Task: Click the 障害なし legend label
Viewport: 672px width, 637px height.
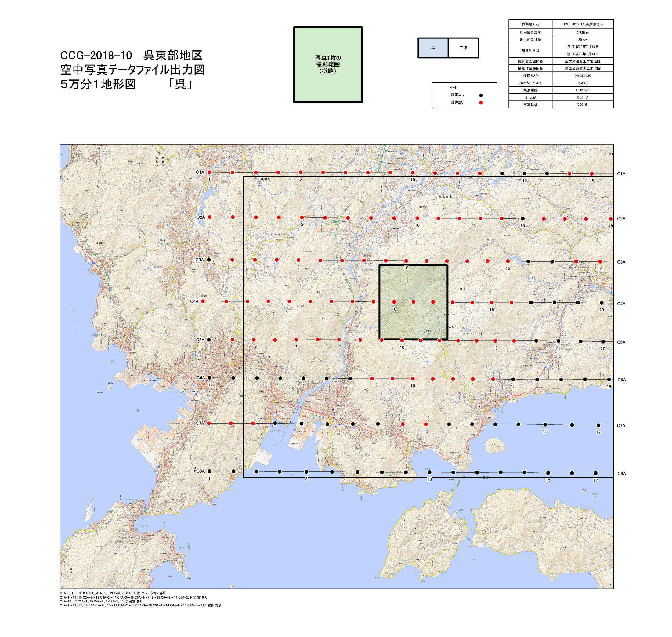Action: (457, 95)
